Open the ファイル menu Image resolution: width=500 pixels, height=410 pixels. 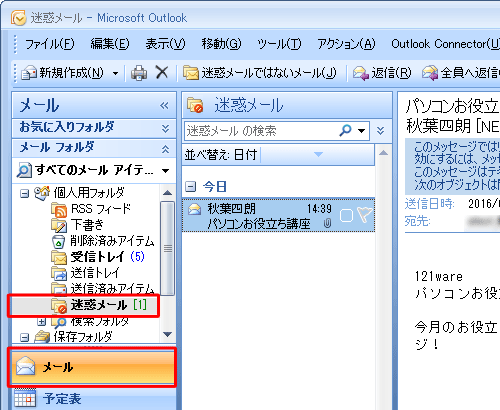(50, 44)
